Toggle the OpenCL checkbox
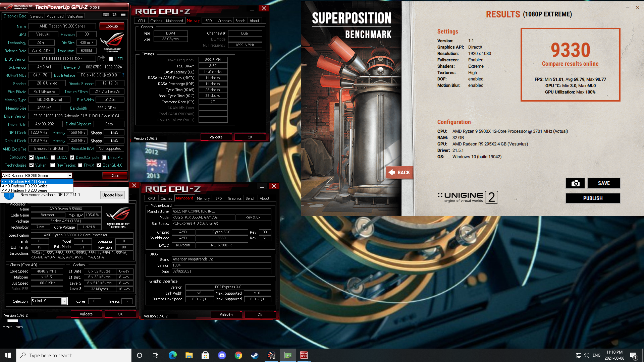The height and width of the screenshot is (362, 644). click(x=32, y=158)
